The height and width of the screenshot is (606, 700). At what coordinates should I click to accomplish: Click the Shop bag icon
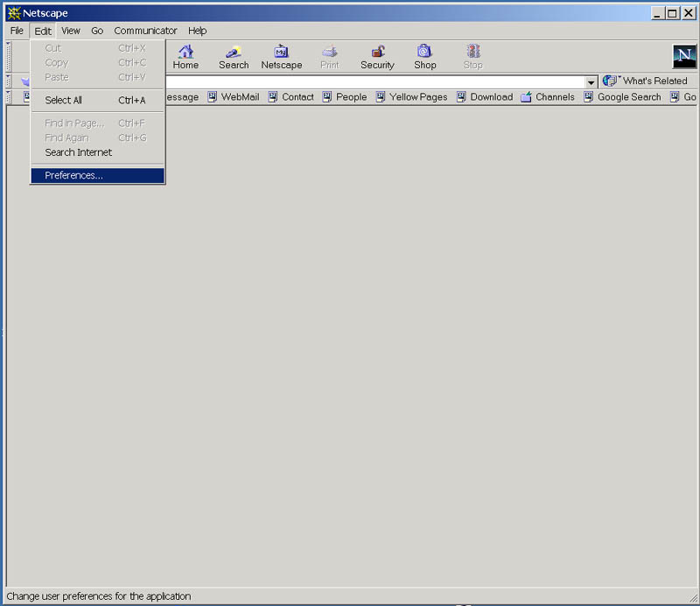point(424,52)
